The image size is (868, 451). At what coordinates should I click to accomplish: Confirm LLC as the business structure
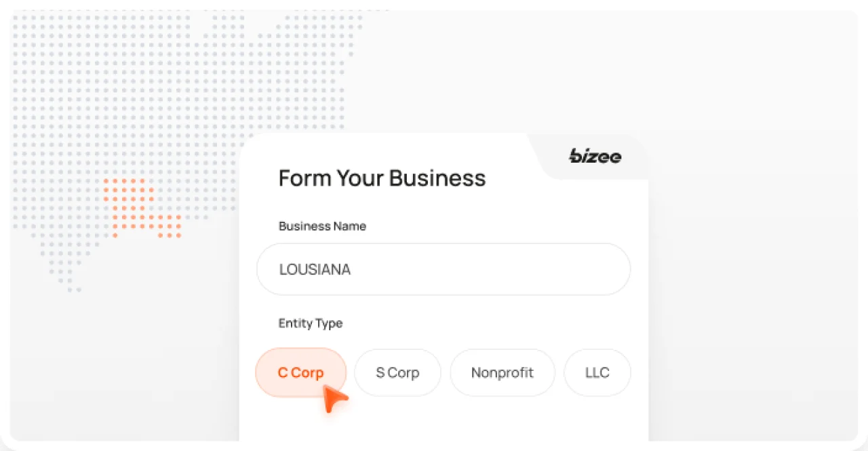click(597, 372)
